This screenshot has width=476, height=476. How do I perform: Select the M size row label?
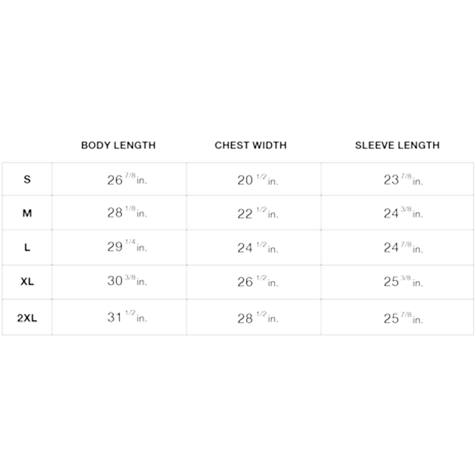[x=27, y=213]
